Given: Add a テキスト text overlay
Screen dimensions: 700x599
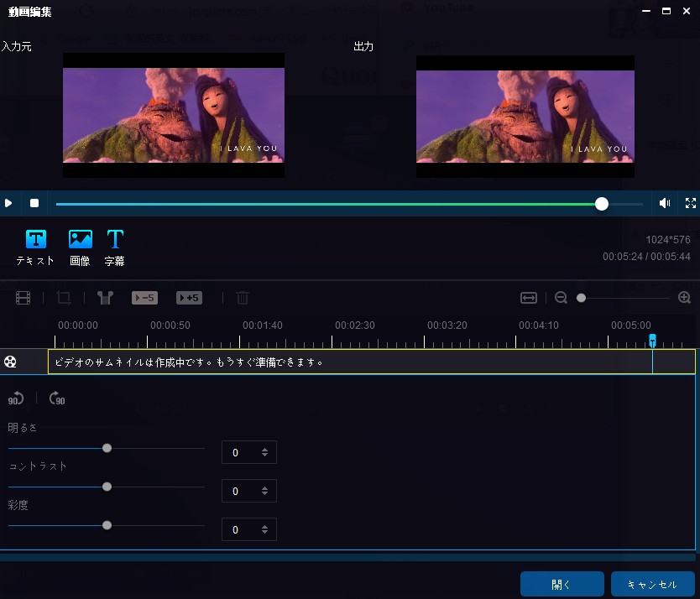Looking at the screenshot, I should pyautogui.click(x=35, y=247).
